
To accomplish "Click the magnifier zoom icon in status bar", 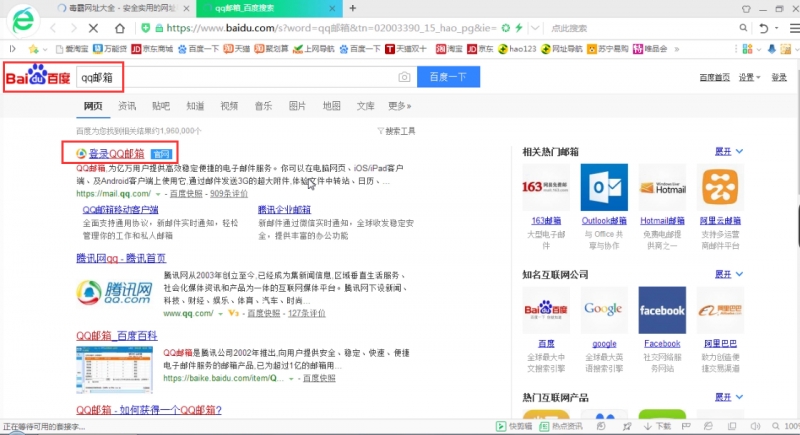I will (776, 426).
